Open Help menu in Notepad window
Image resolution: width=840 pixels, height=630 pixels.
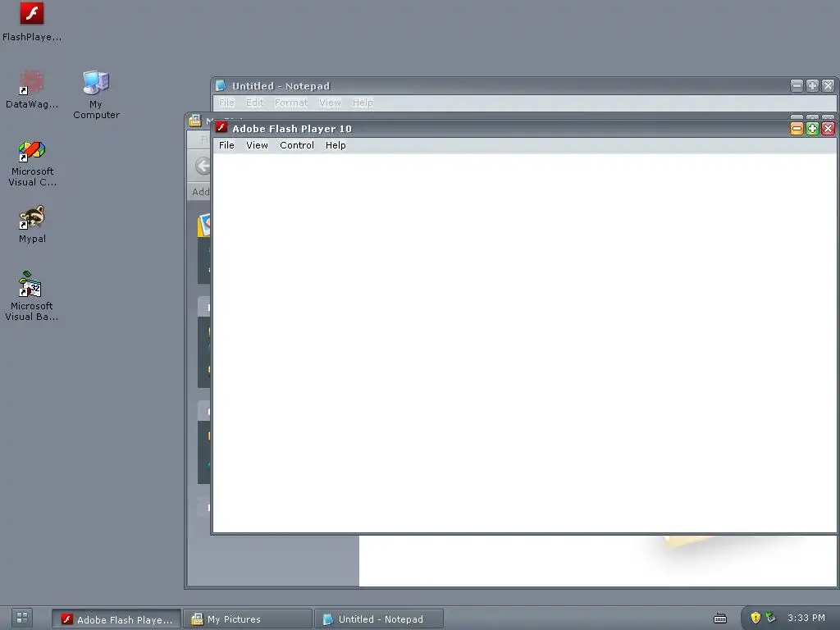pos(363,103)
